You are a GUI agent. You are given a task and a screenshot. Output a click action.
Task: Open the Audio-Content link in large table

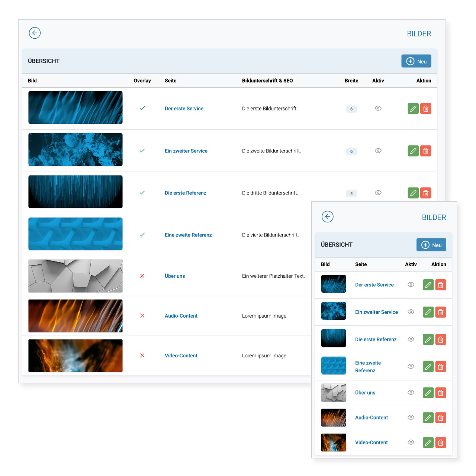click(181, 316)
